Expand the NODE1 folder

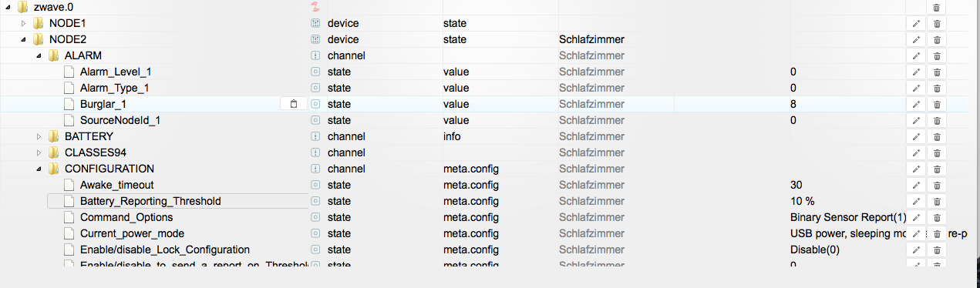[x=23, y=23]
